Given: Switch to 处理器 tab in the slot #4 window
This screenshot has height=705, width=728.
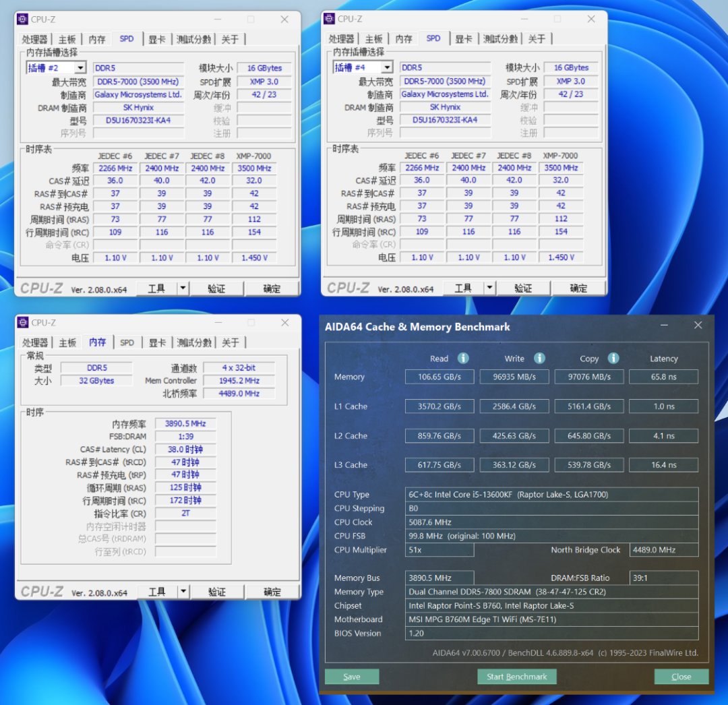Looking at the screenshot, I should pyautogui.click(x=342, y=39).
